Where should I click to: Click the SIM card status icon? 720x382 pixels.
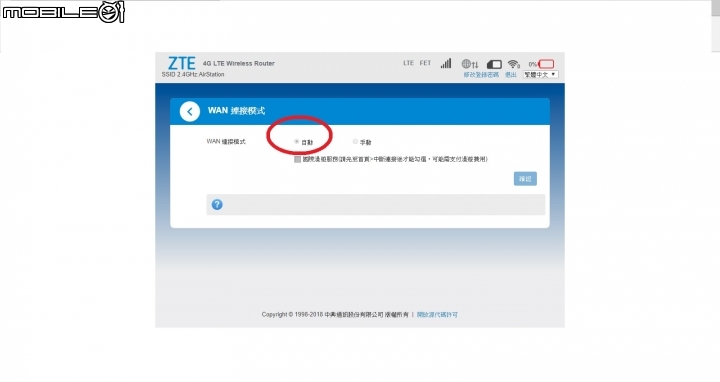click(x=494, y=64)
